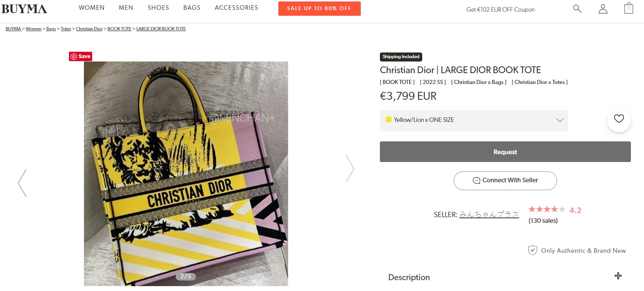Click the yellow color swatch in selector
This screenshot has height=291, width=644.
(x=388, y=120)
